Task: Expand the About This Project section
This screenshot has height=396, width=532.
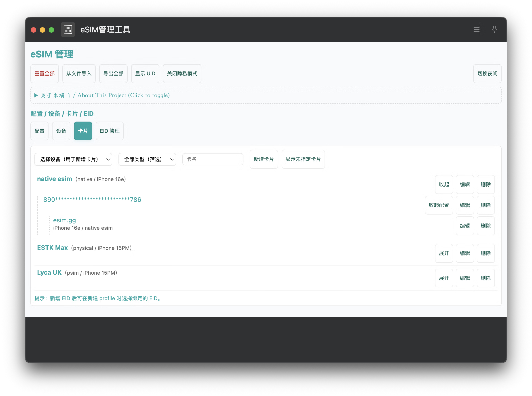Action: [102, 95]
